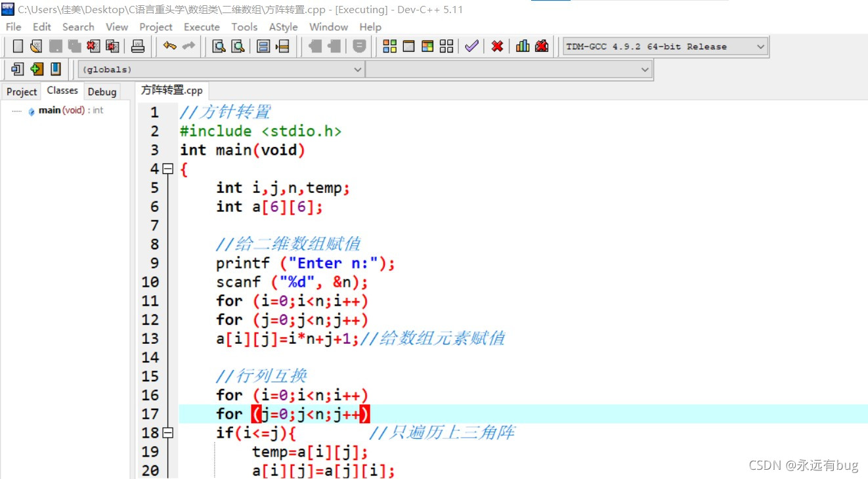Viewport: 868px width, 479px height.
Task: Select the 方阵转置.cpp editor tab
Action: [172, 91]
